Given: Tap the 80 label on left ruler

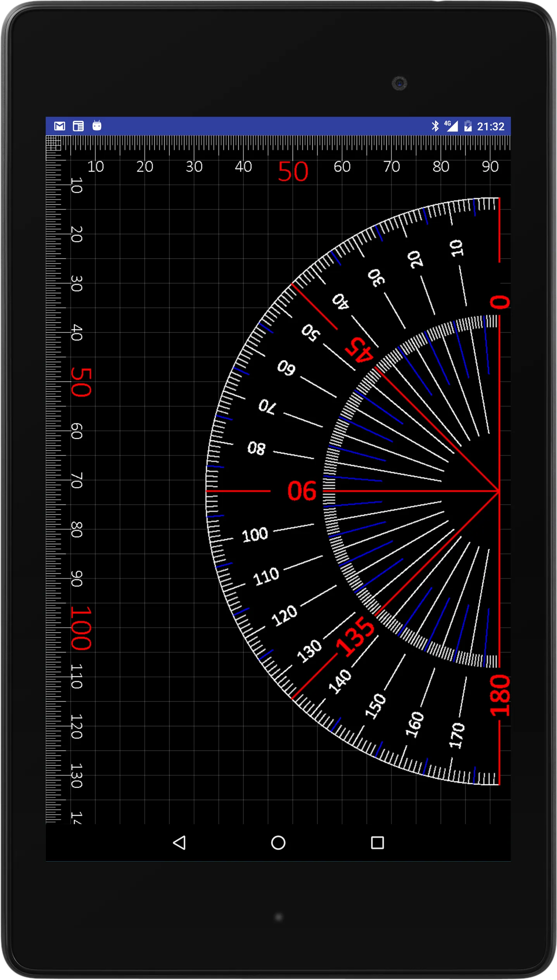Looking at the screenshot, I should click(77, 530).
